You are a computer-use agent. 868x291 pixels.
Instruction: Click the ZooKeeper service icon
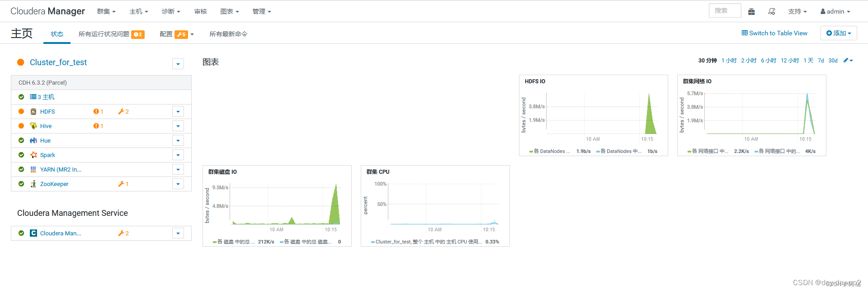click(33, 184)
